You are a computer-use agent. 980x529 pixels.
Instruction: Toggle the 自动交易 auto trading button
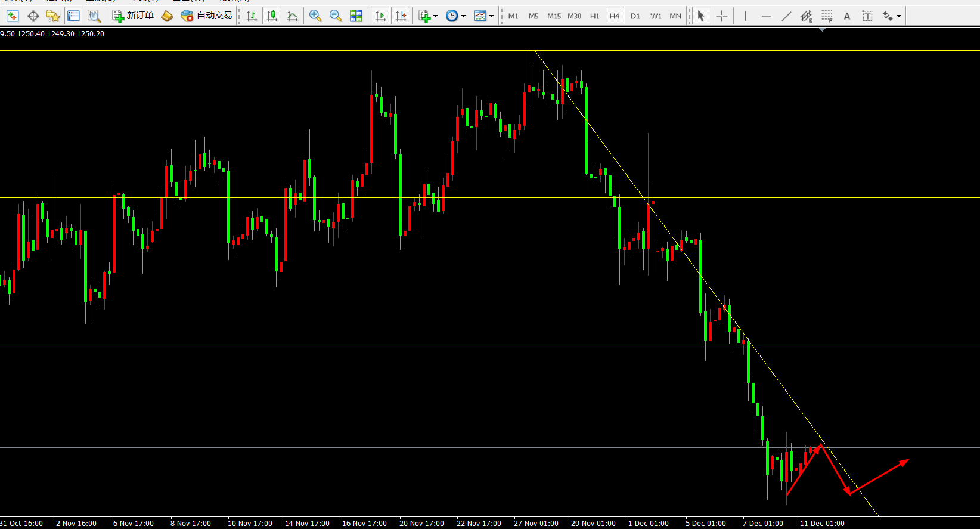(206, 16)
